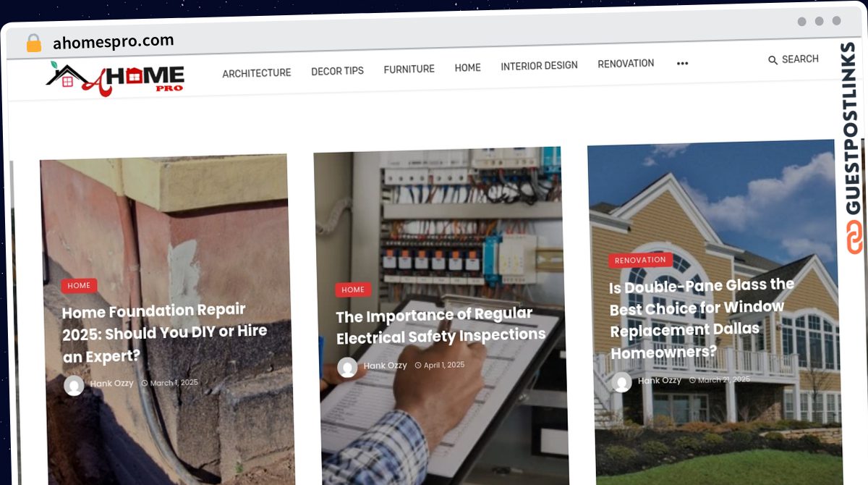Select the Interior Design nav link
Viewport: 868px width, 485px height.
pyautogui.click(x=539, y=66)
